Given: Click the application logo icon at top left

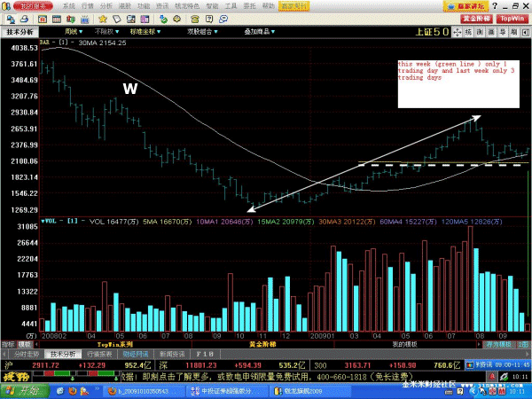Looking at the screenshot, I should coord(6,6).
